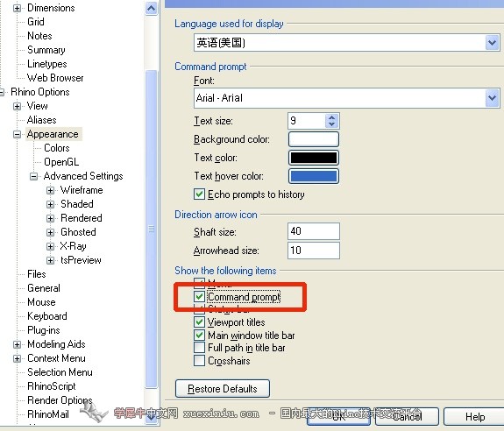Click the Cancel button

[407, 417]
